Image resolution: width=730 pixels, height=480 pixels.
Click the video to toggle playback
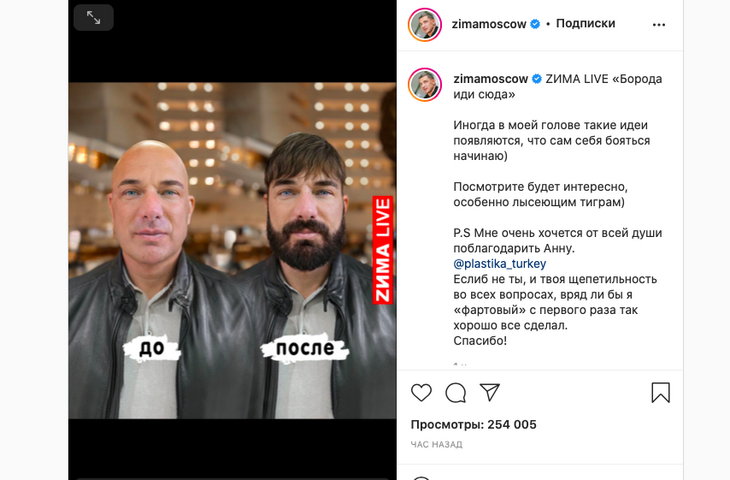232,250
